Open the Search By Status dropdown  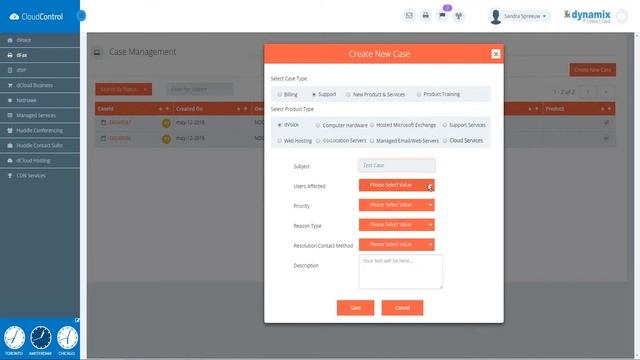(x=124, y=89)
